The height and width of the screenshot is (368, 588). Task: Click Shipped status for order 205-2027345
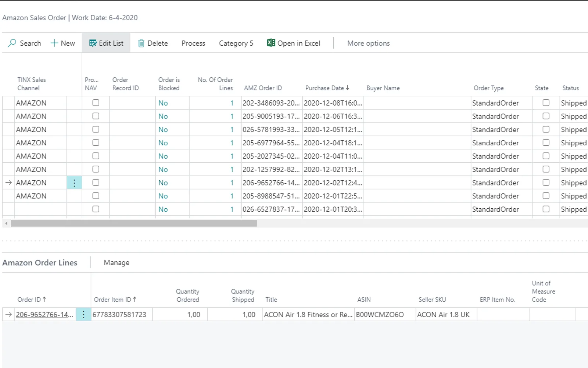click(574, 156)
